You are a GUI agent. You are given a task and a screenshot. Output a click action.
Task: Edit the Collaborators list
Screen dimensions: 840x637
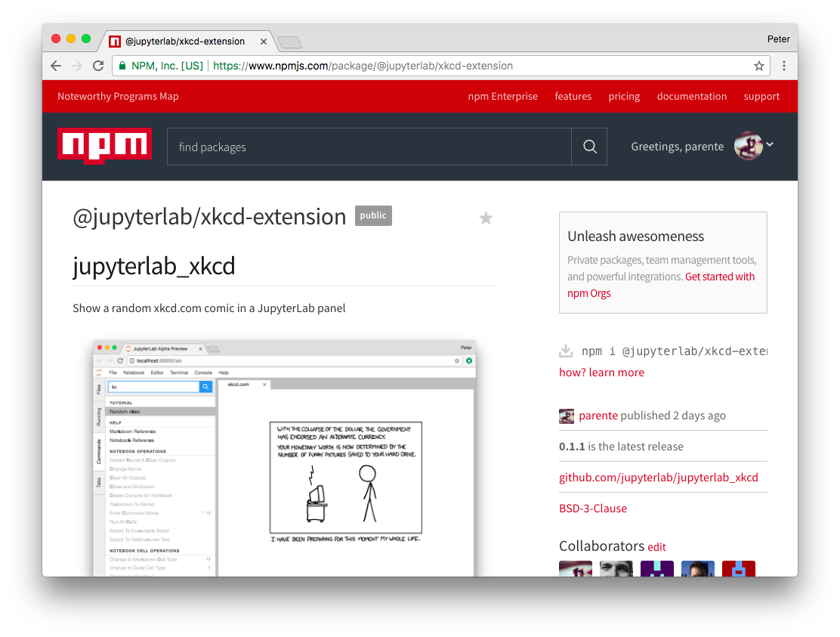coord(656,547)
